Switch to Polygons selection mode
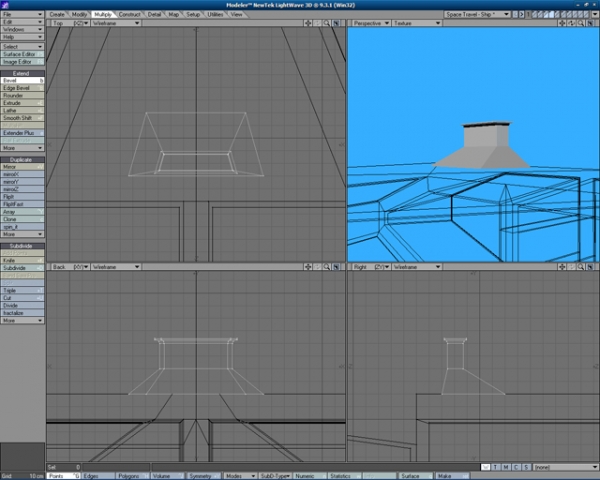600x480 pixels. tap(133, 476)
